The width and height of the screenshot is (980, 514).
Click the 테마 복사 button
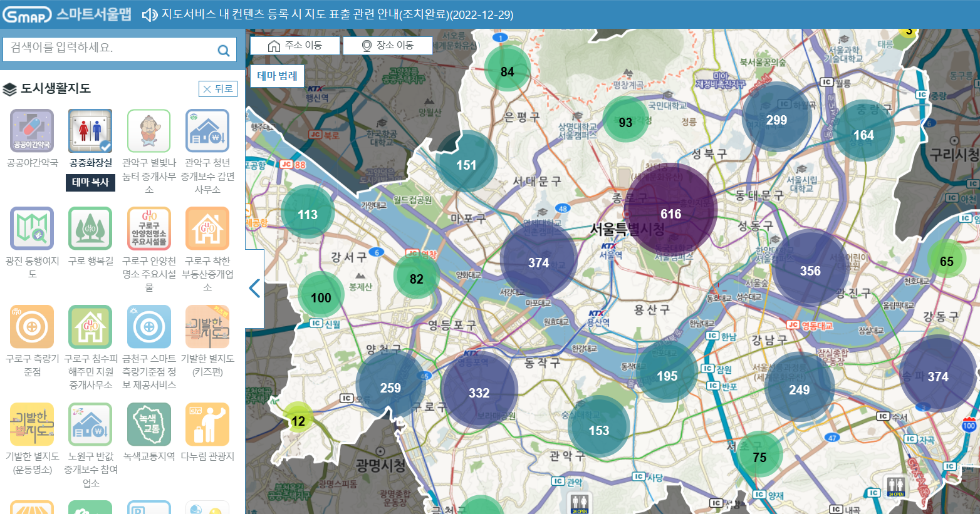click(90, 182)
